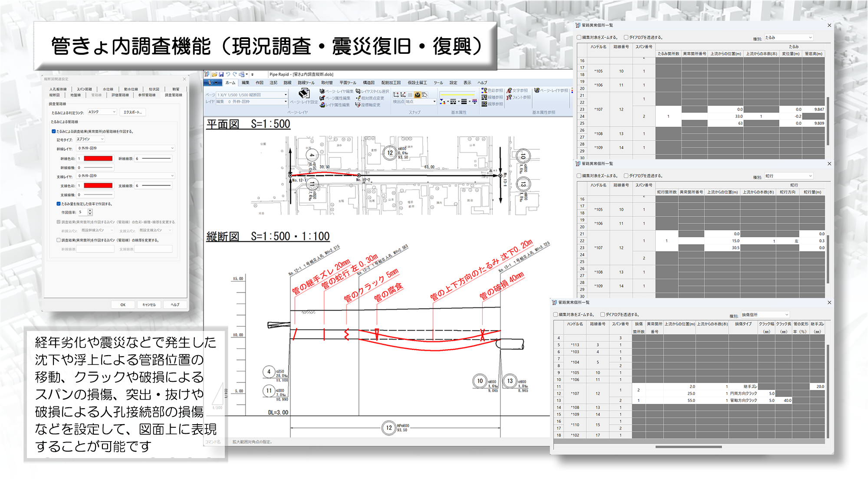Enable the 線厚を変更する checkbox in dialog
Viewport: 868px width, 488px height.
click(x=59, y=240)
